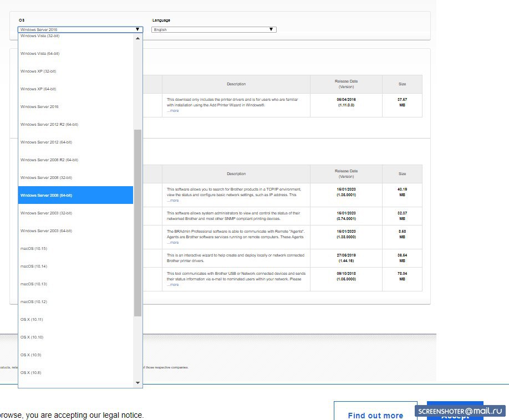This screenshot has width=509, height=420.
Task: Pick macOS (10.14) option
Action: [x=75, y=267]
